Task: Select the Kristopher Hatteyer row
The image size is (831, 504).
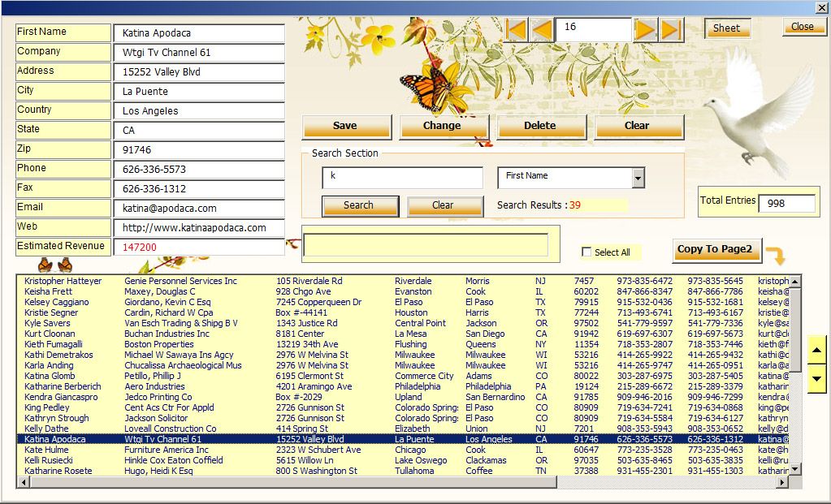Action: pos(403,281)
